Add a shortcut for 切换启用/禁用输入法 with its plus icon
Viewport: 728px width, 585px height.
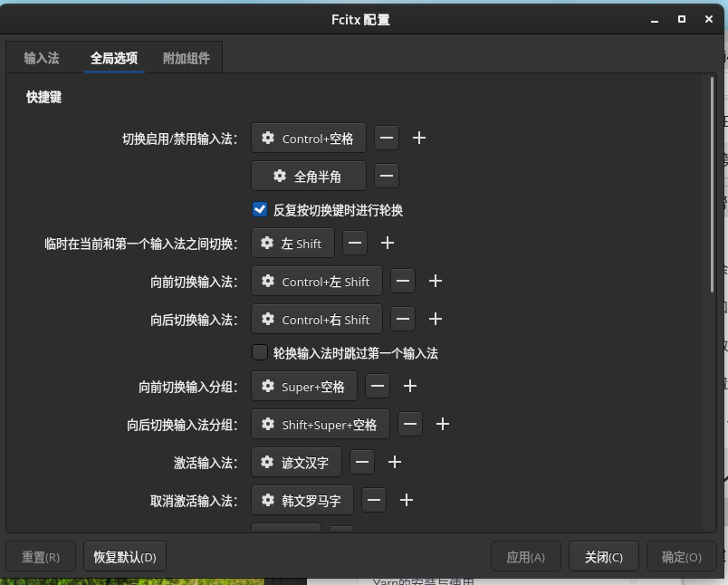point(419,138)
